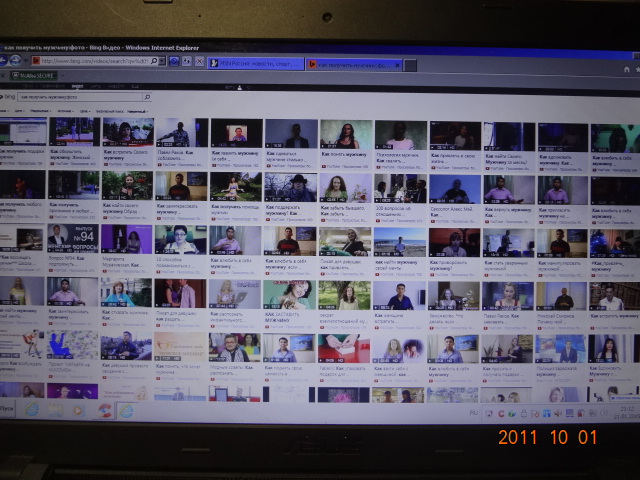Expand the Источник filter dropdown
The height and width of the screenshot is (480, 640).
(x=65, y=111)
